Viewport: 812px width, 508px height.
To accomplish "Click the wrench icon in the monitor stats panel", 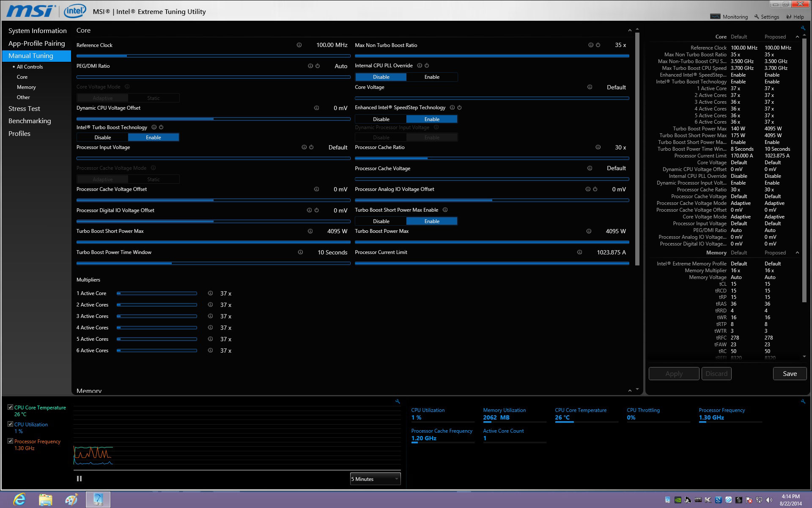I will coord(803,401).
